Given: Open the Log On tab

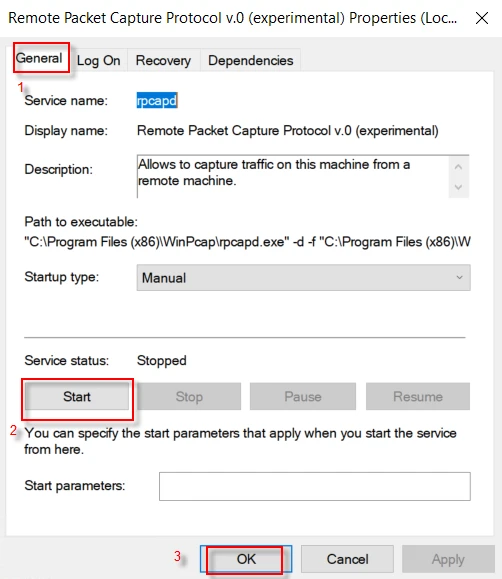Looking at the screenshot, I should pyautogui.click(x=98, y=60).
